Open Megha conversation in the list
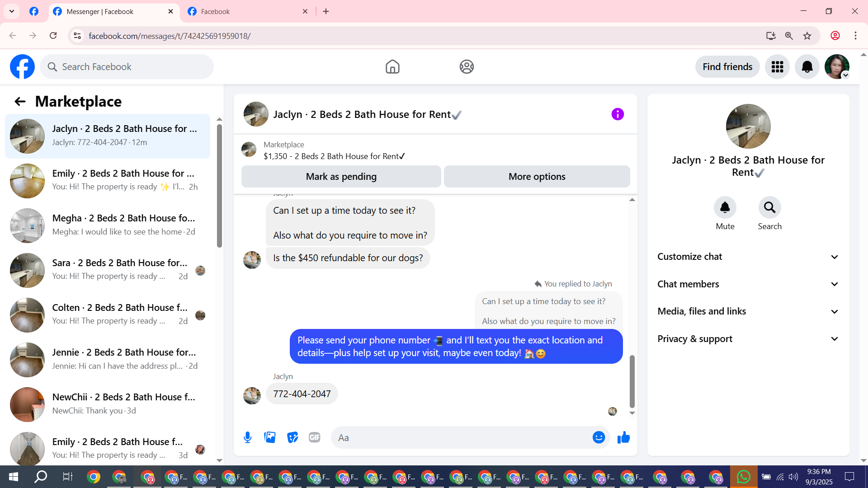868x488 pixels. click(x=108, y=225)
